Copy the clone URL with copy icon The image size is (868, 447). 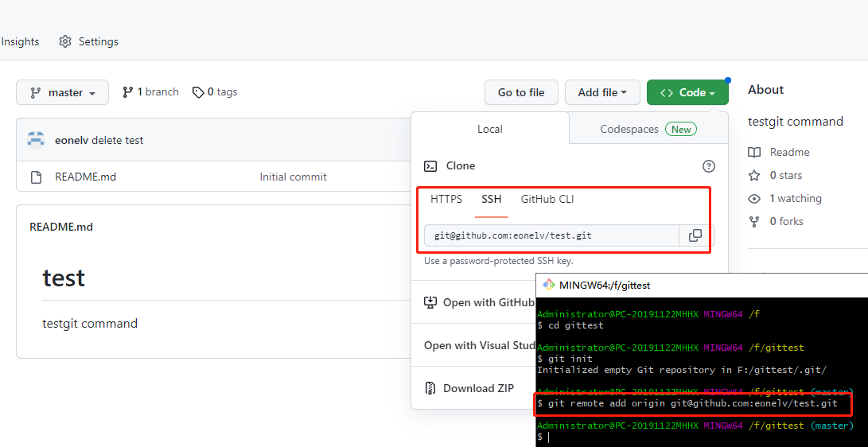coord(695,235)
